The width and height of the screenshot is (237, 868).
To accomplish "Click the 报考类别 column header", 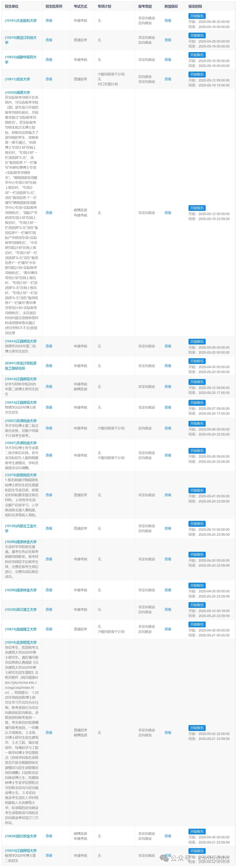I will point(145,6).
